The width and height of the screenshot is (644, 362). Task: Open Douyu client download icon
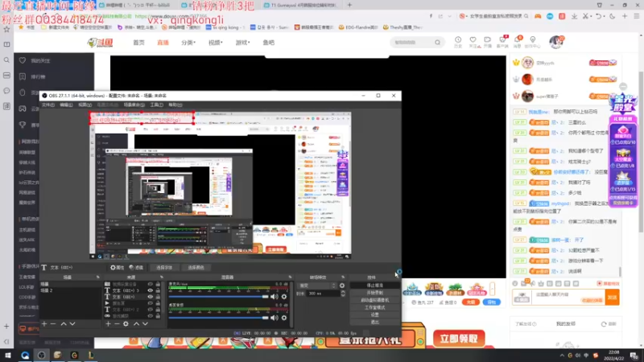(502, 41)
